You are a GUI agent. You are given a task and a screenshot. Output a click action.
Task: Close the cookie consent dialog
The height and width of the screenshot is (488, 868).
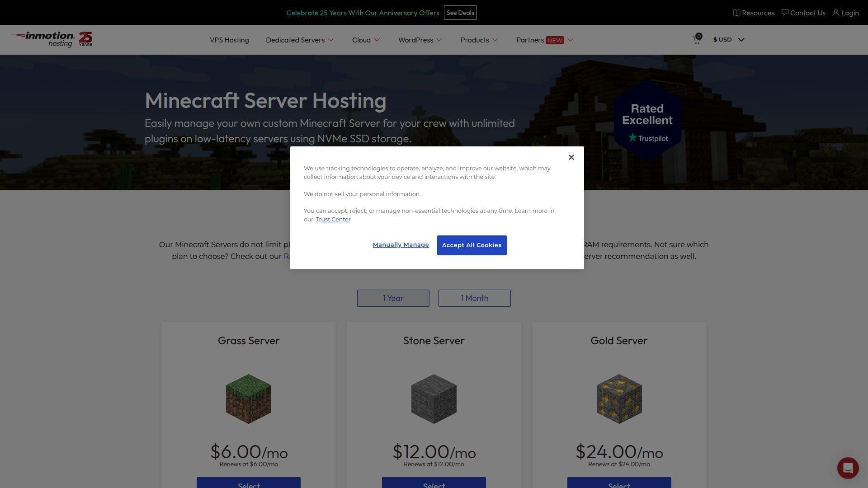pyautogui.click(x=571, y=157)
